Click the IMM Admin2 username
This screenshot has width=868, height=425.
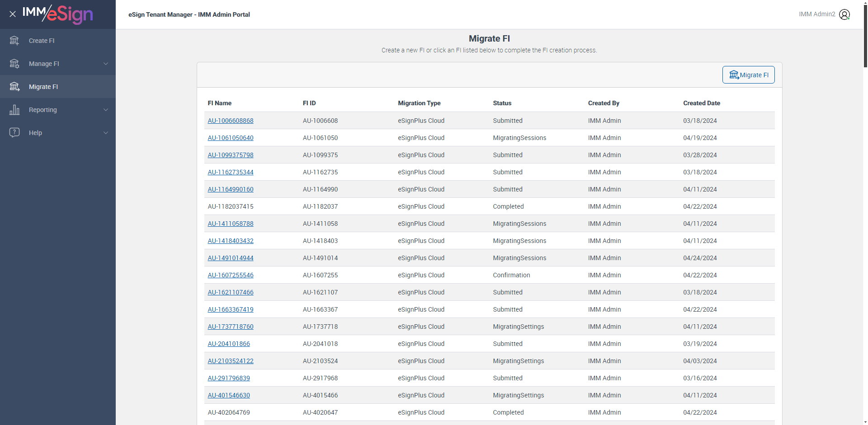[x=817, y=14]
